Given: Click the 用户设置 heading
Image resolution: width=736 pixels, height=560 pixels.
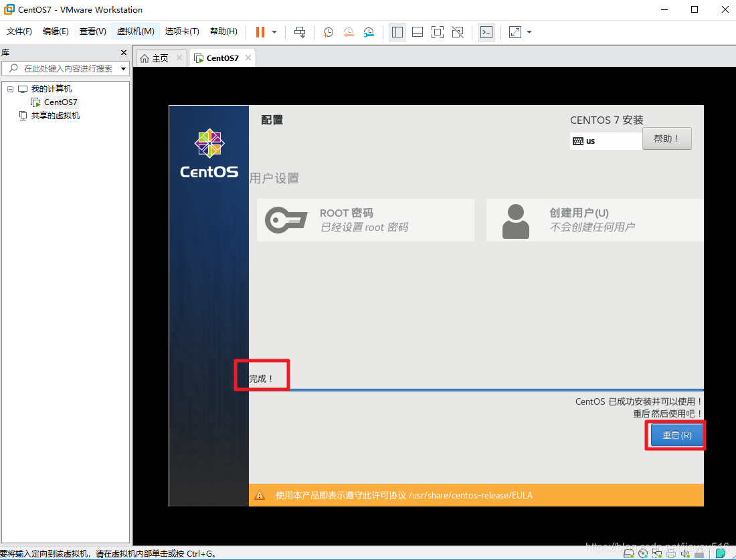Looking at the screenshot, I should (274, 179).
